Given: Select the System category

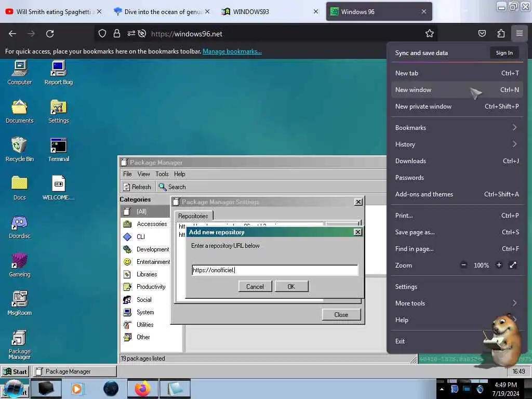Looking at the screenshot, I should 139,312.
